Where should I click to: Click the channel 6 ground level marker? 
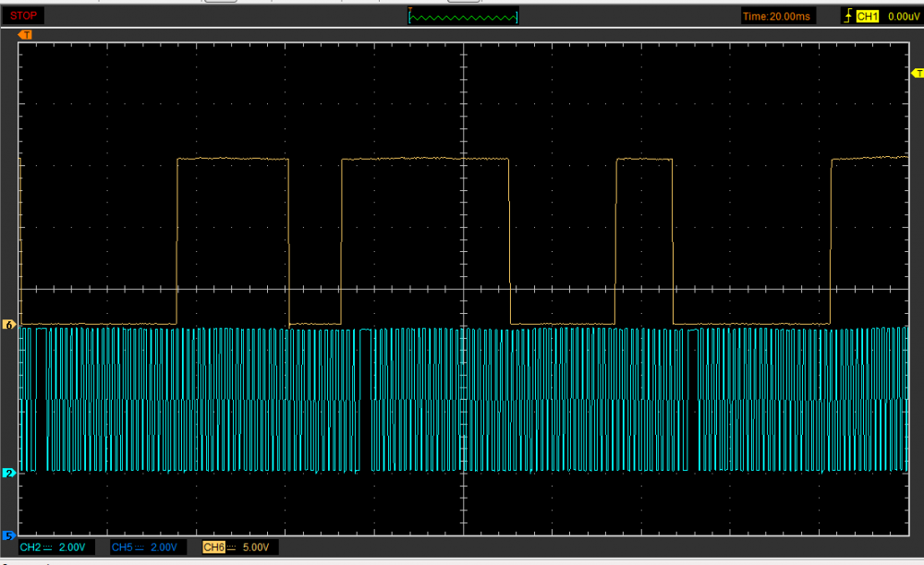click(9, 325)
